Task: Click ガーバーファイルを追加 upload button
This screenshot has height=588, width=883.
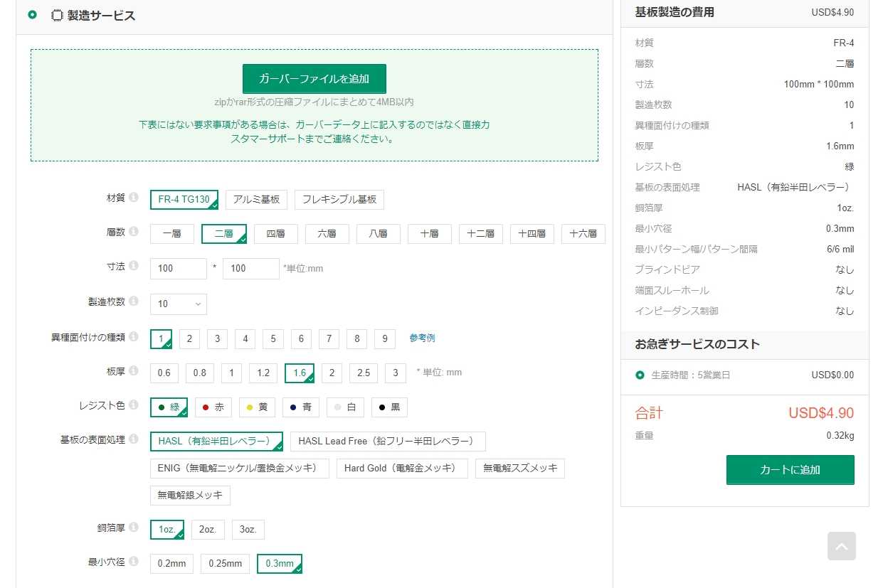Action: coord(314,79)
